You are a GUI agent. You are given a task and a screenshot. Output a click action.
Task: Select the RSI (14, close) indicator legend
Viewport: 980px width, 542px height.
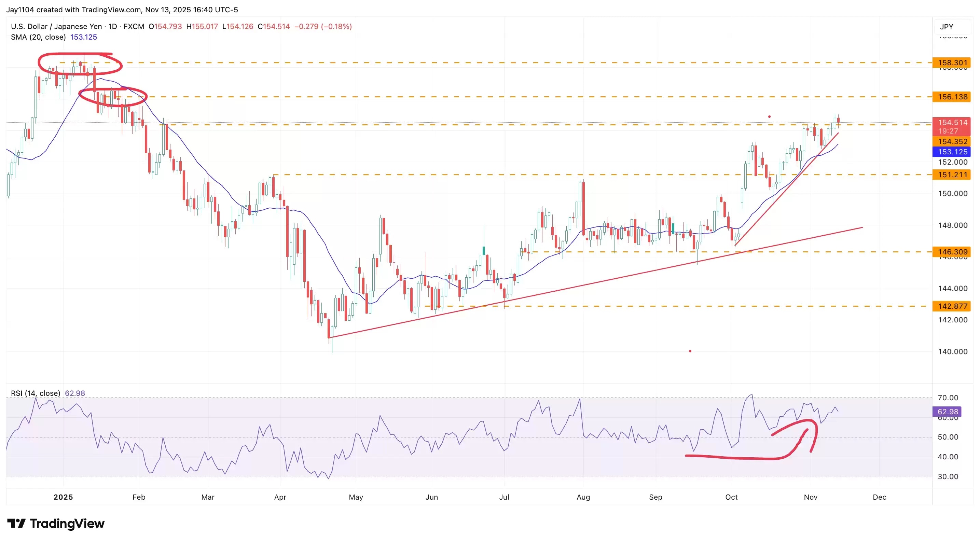[36, 393]
